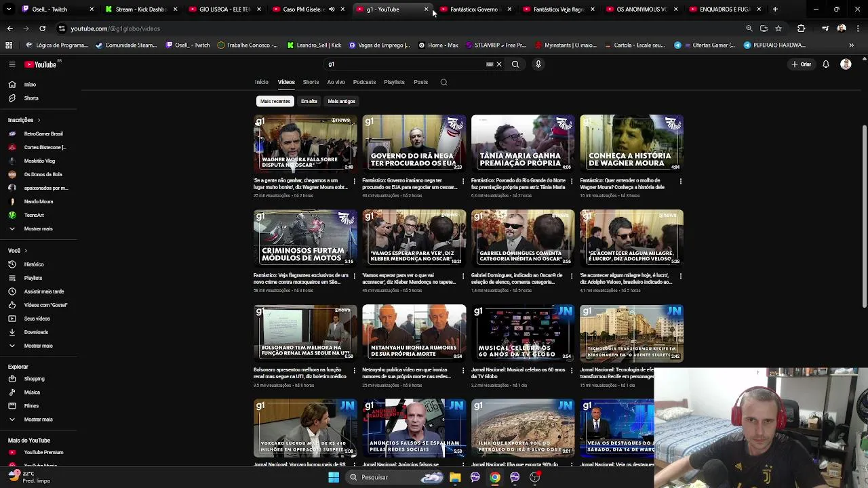
Task: Select the Mais recentes filter chip
Action: 275,101
